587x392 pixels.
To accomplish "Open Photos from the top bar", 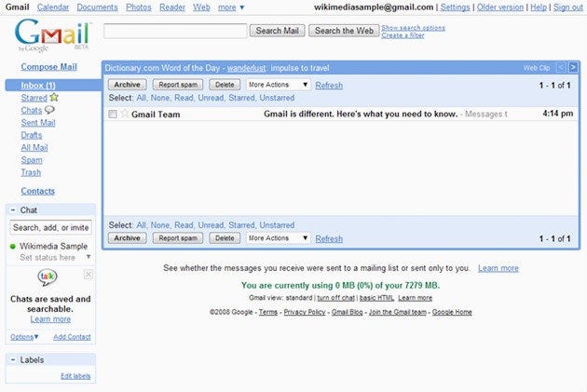I will click(139, 7).
